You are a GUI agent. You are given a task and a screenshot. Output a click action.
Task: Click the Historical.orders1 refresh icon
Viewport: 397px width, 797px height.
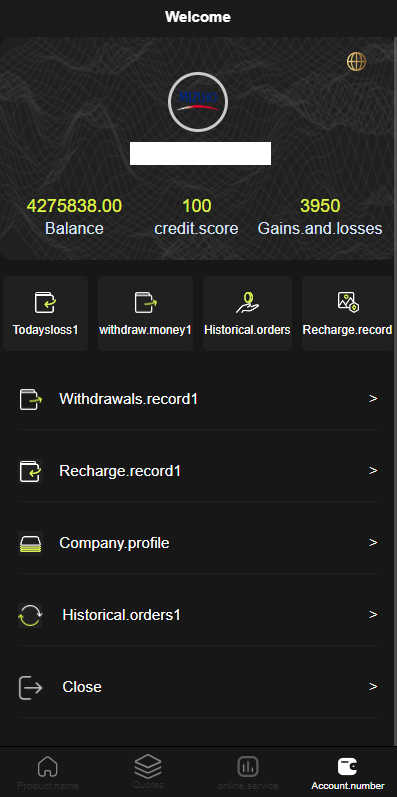tap(30, 616)
